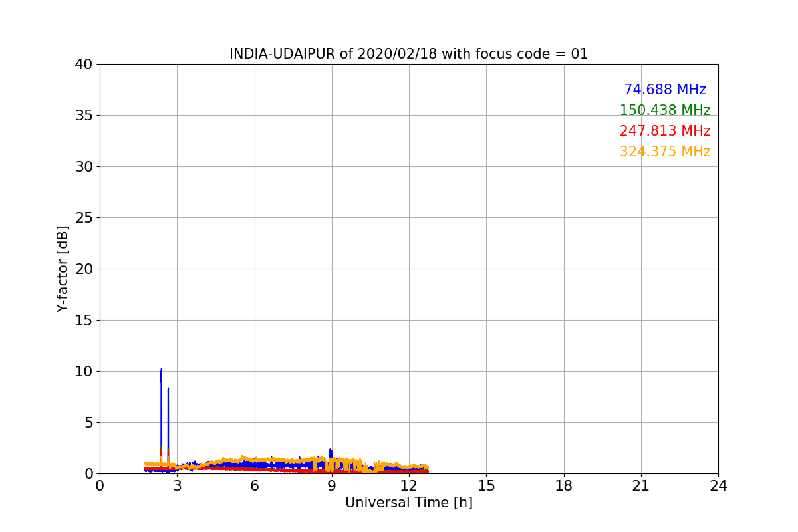Click the Universal Time [h] axis label
The width and height of the screenshot is (798, 532).
point(408,503)
